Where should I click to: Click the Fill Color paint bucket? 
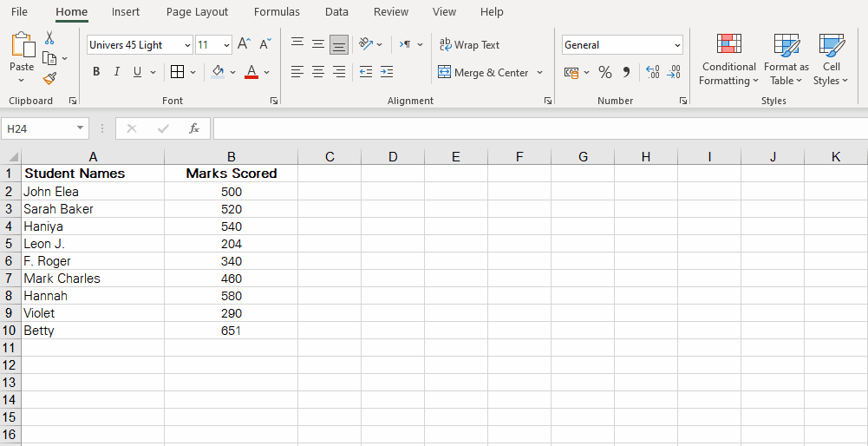tap(219, 72)
